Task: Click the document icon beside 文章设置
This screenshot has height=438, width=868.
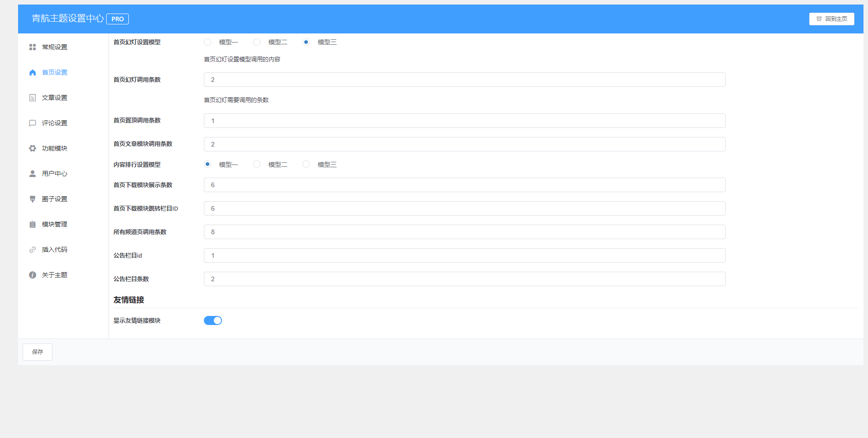Action: pos(33,98)
